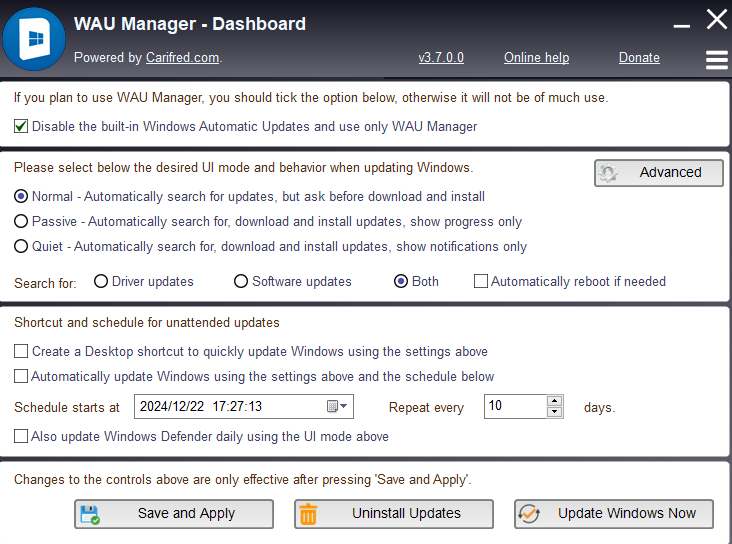Viewport: 732px width, 544px height.
Task: Enable Automatically reboot if needed
Action: 481,281
